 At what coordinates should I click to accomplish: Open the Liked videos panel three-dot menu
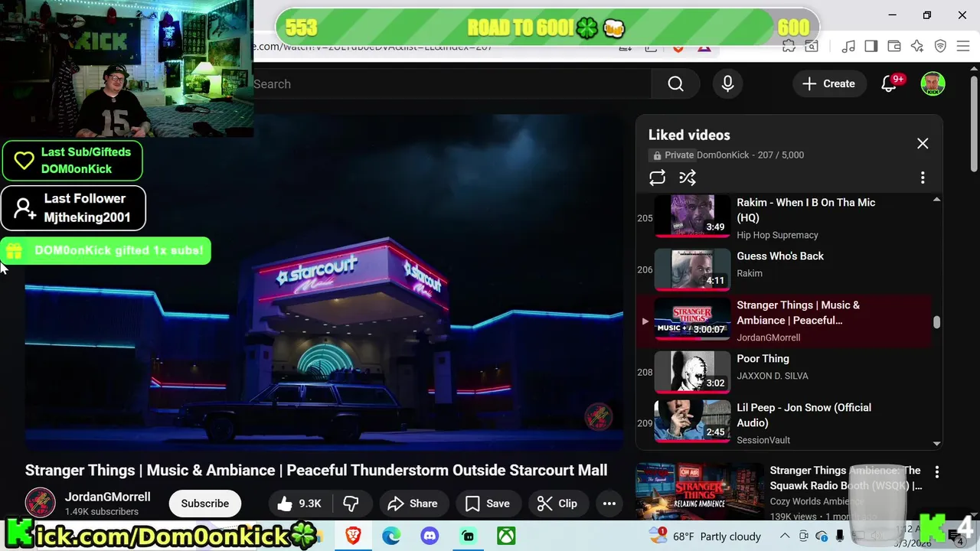coord(923,178)
